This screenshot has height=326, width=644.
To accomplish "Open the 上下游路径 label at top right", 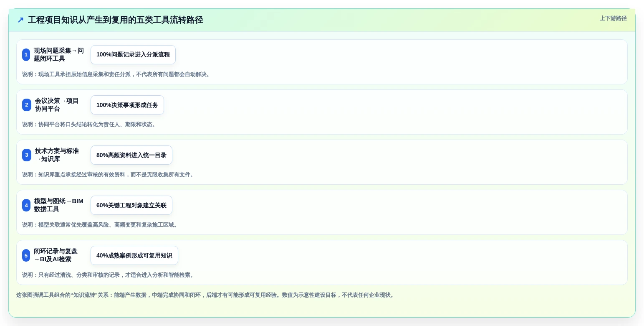I will pos(613,18).
